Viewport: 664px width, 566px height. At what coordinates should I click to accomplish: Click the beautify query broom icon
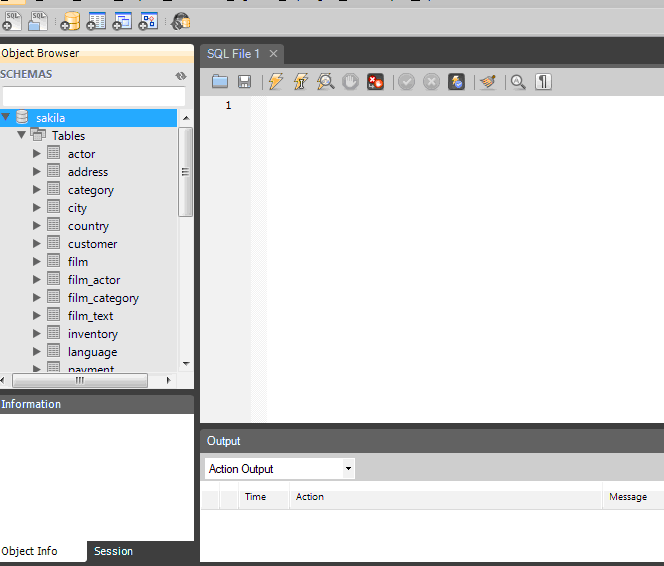click(x=487, y=82)
